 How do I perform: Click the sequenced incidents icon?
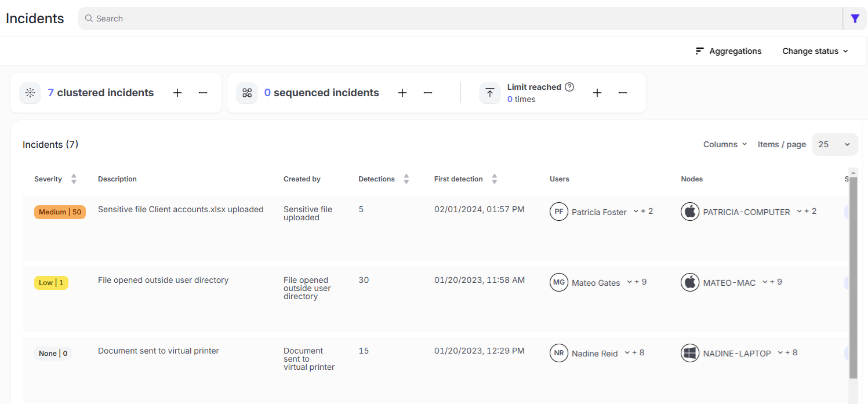(247, 93)
